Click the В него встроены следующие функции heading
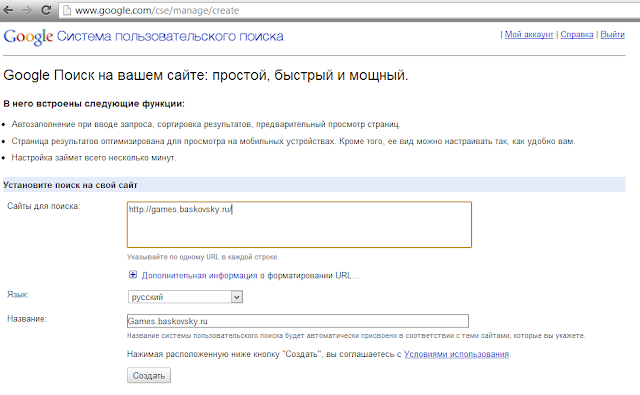The width and height of the screenshot is (640, 395). pyautogui.click(x=94, y=104)
